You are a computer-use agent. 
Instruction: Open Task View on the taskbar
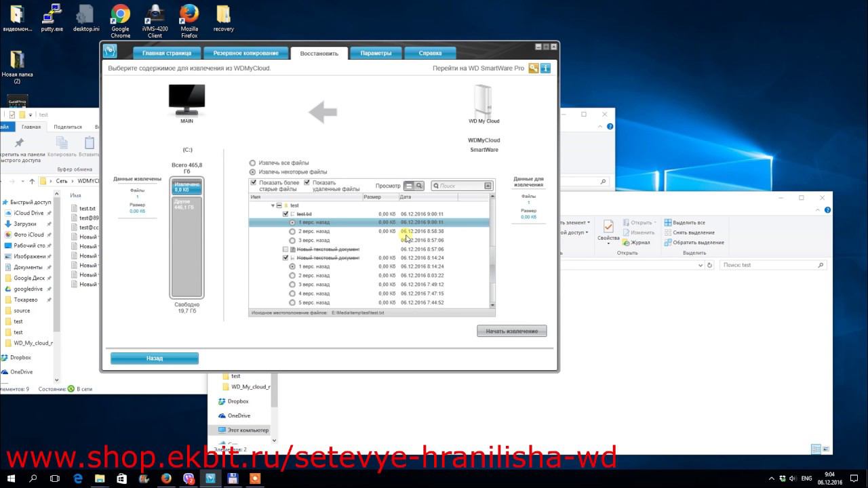(55, 479)
